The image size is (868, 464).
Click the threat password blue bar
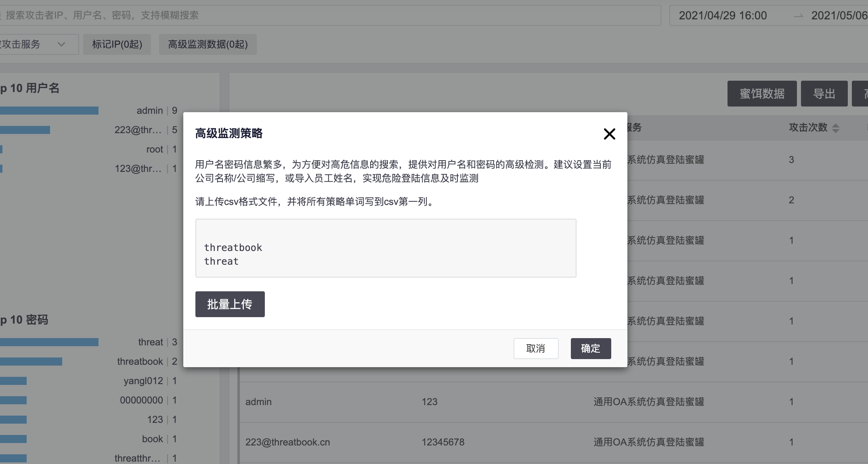click(49, 342)
